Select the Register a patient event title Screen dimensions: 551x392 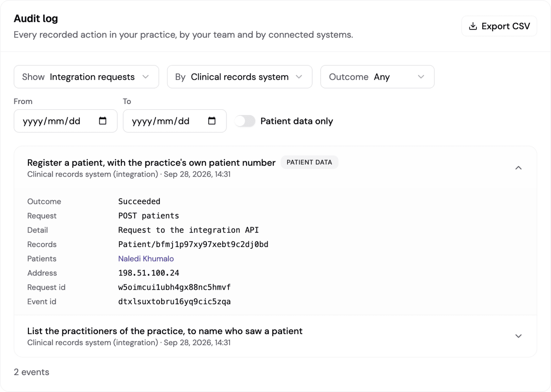151,163
